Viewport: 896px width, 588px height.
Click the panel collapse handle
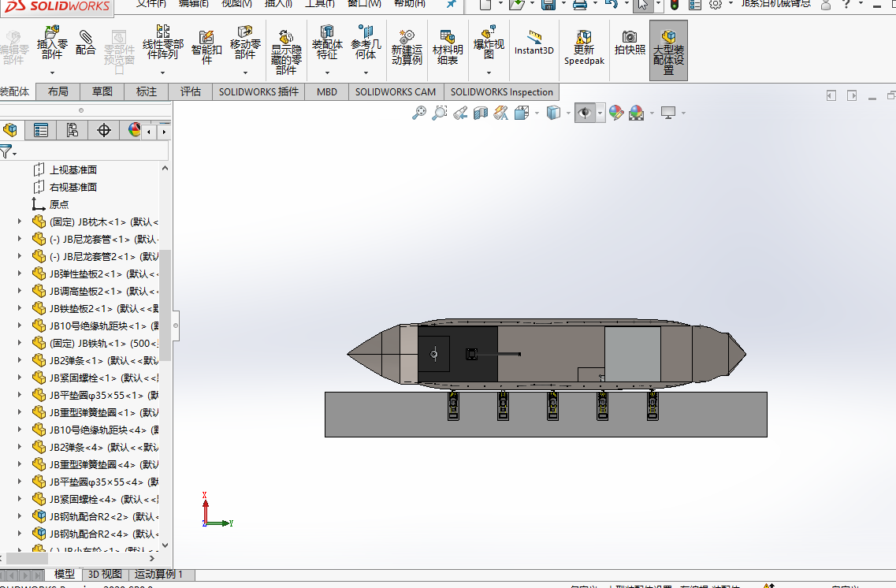pyautogui.click(x=176, y=326)
